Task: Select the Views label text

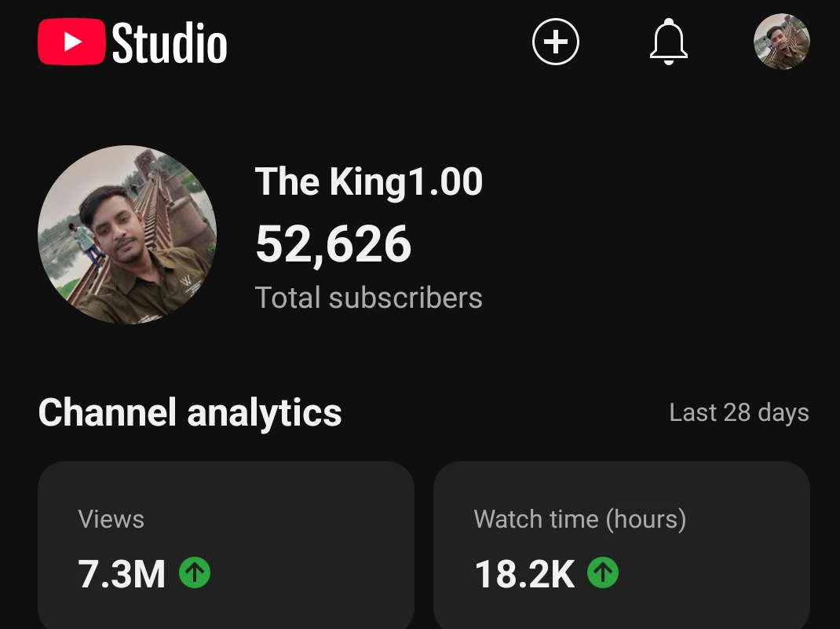Action: click(x=111, y=519)
